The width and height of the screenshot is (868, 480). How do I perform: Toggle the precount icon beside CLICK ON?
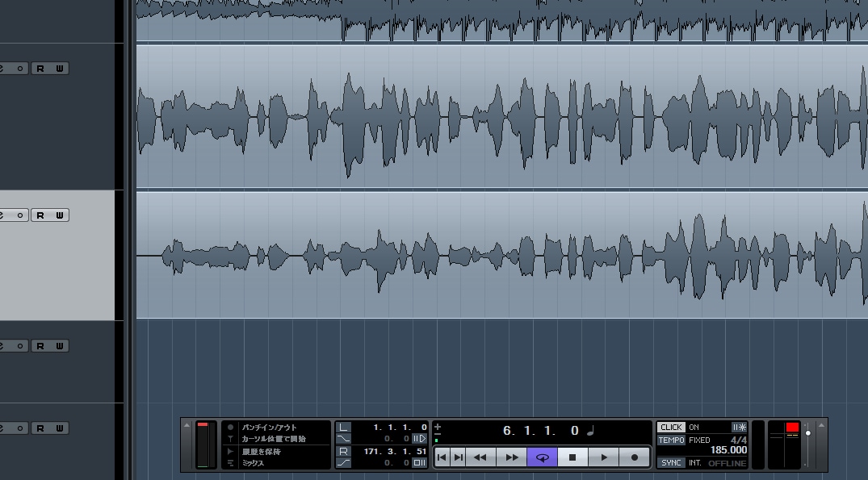[x=739, y=427]
